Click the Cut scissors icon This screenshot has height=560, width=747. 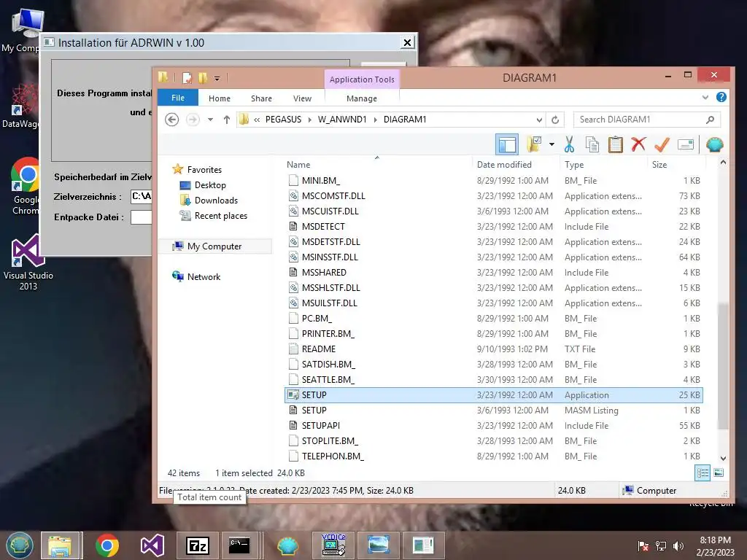[569, 144]
